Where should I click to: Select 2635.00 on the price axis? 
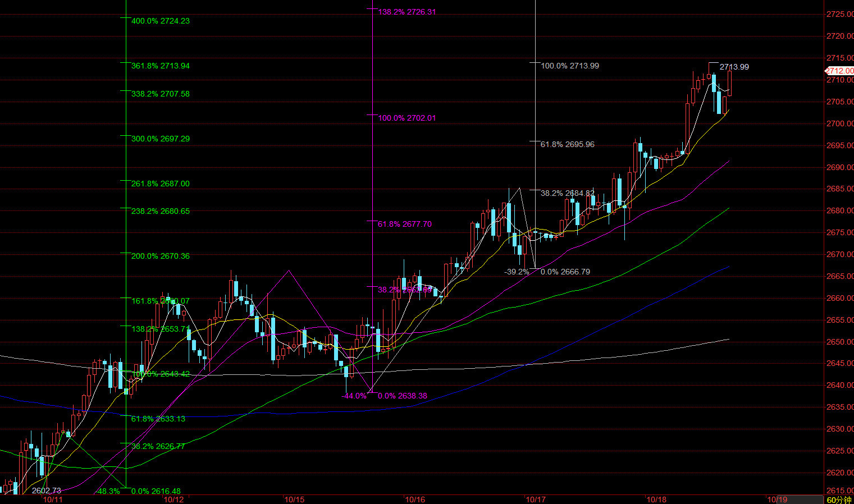tap(840, 407)
